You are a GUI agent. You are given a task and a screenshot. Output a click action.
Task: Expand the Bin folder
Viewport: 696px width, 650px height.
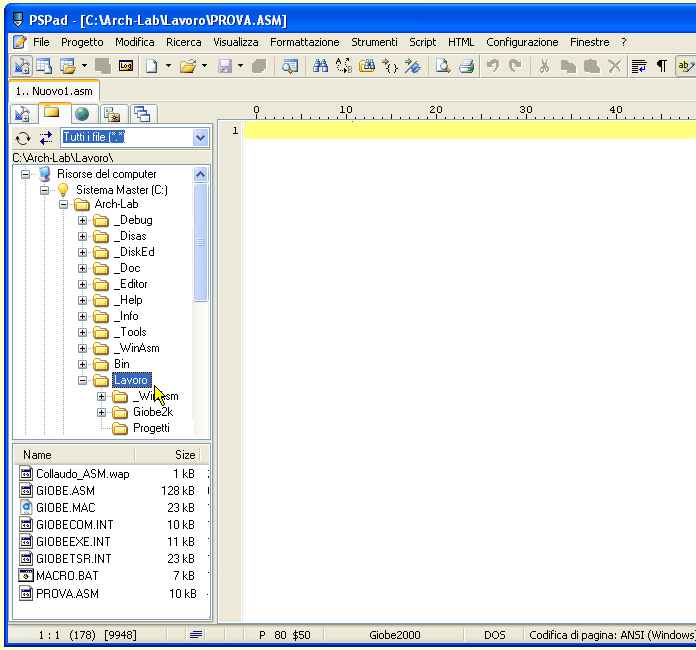(83, 364)
